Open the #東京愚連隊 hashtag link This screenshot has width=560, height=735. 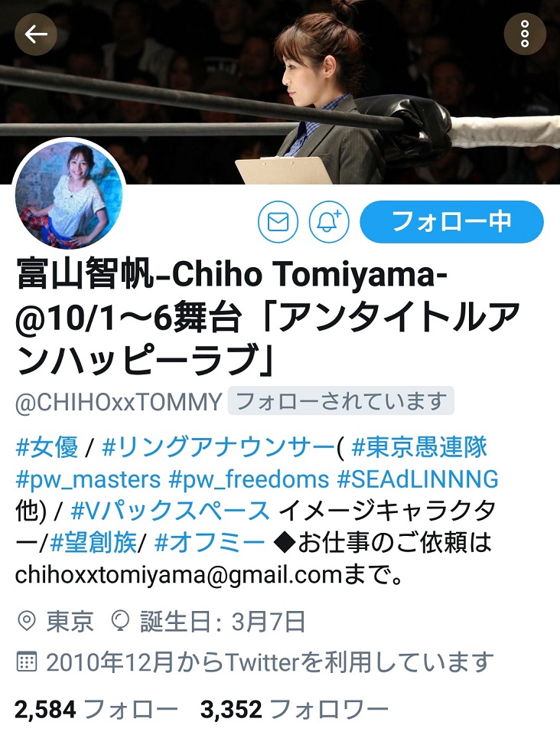click(420, 446)
